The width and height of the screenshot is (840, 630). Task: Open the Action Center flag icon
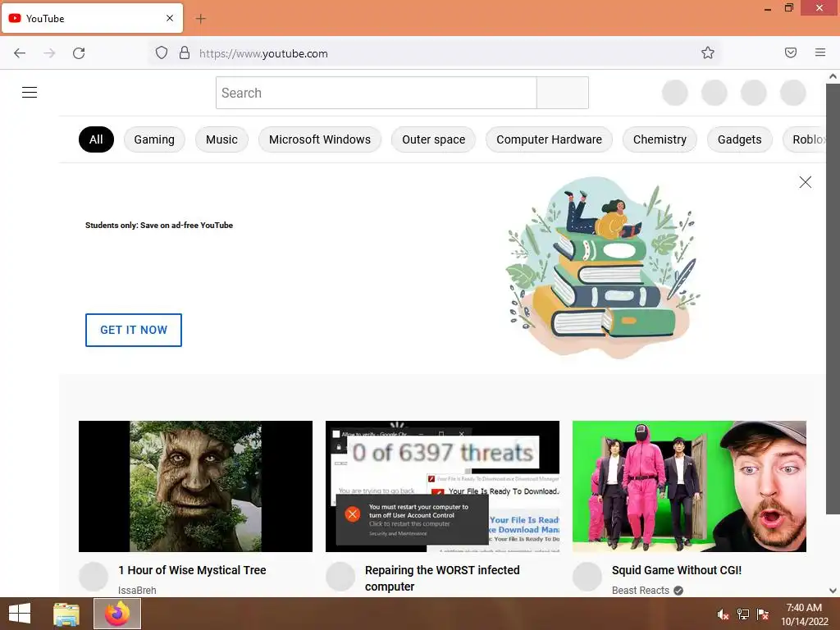click(763, 614)
